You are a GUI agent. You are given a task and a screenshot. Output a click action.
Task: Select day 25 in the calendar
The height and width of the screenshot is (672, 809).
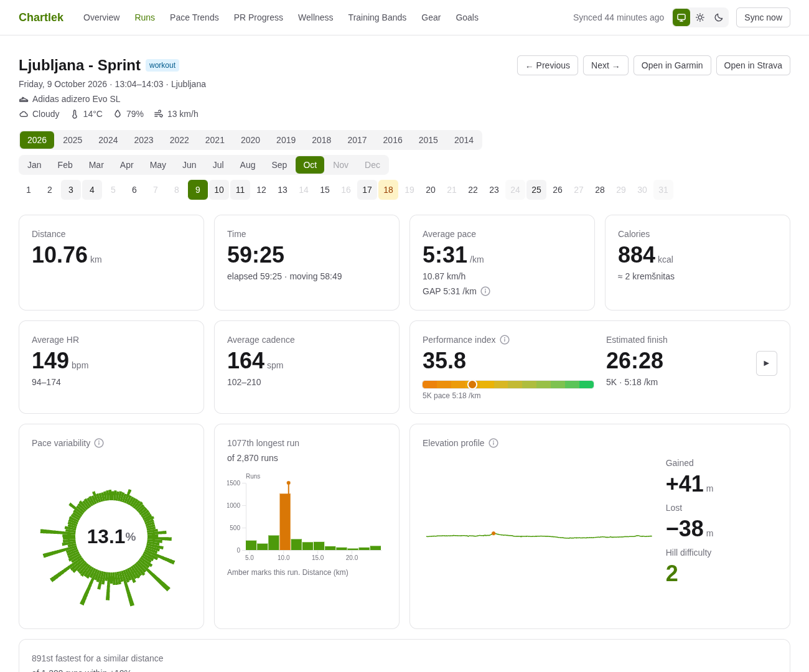tap(536, 190)
